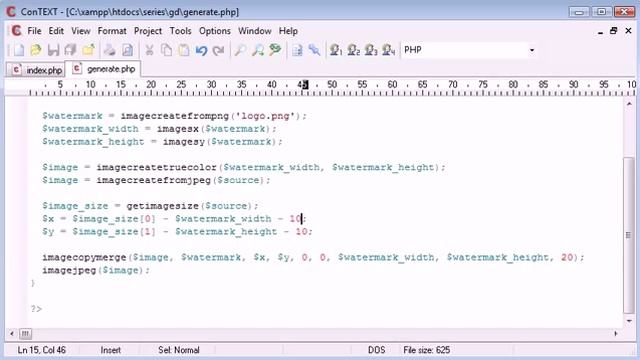Open the View menu
The image size is (640, 360).
[81, 31]
